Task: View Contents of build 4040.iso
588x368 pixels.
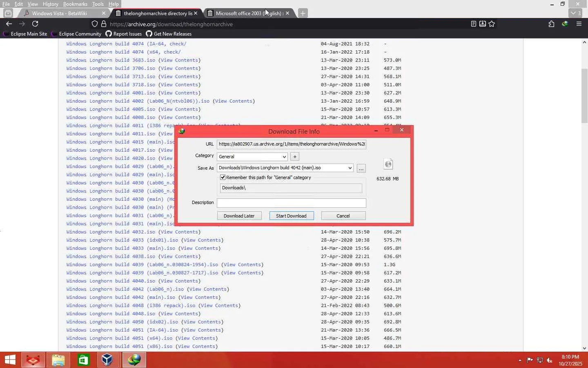Action: click(179, 281)
